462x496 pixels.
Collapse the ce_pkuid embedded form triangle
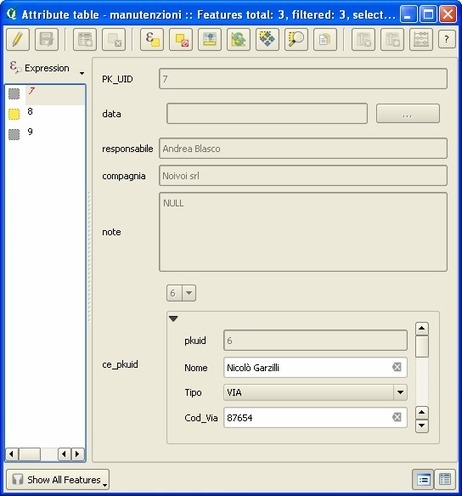(x=173, y=319)
